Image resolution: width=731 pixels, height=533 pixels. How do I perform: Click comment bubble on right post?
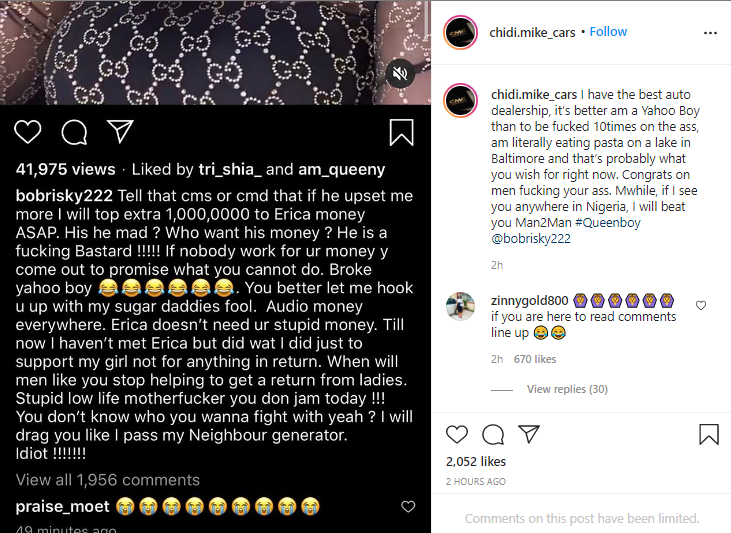(493, 434)
